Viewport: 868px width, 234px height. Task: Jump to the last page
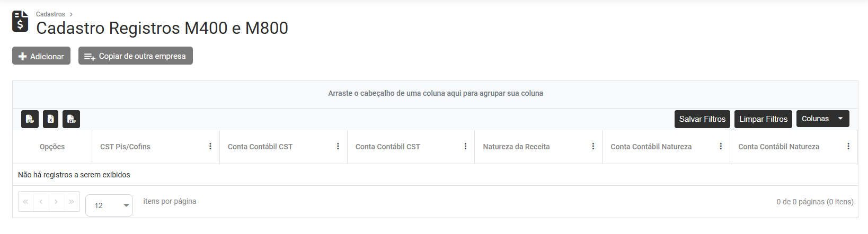coord(72,202)
